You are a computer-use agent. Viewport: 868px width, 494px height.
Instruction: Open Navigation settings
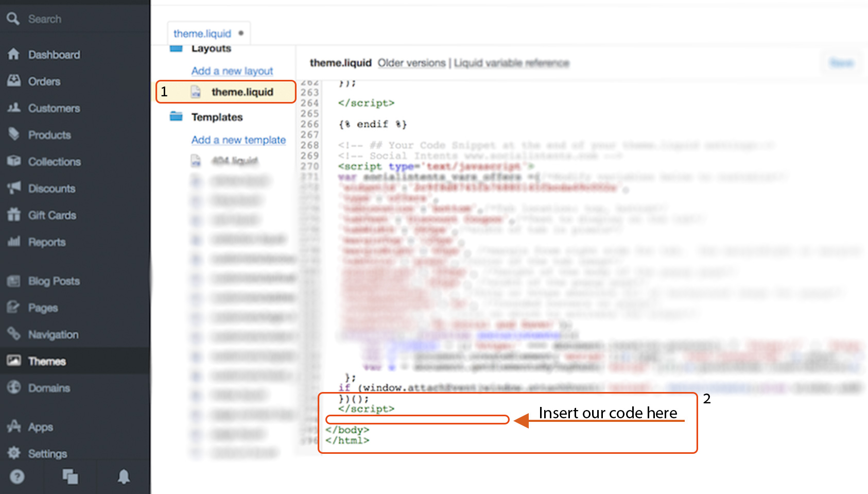[x=54, y=335]
